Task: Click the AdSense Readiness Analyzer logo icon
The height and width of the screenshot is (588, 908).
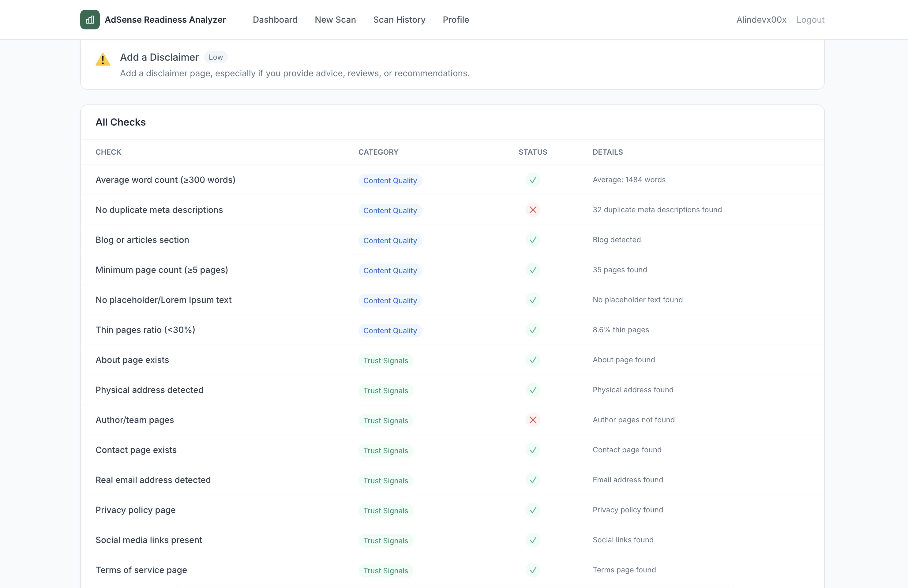Action: point(90,20)
